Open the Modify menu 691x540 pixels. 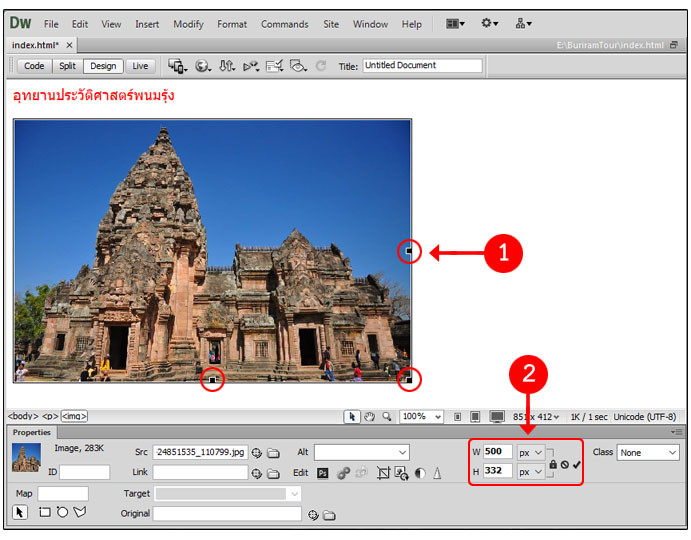coord(188,24)
